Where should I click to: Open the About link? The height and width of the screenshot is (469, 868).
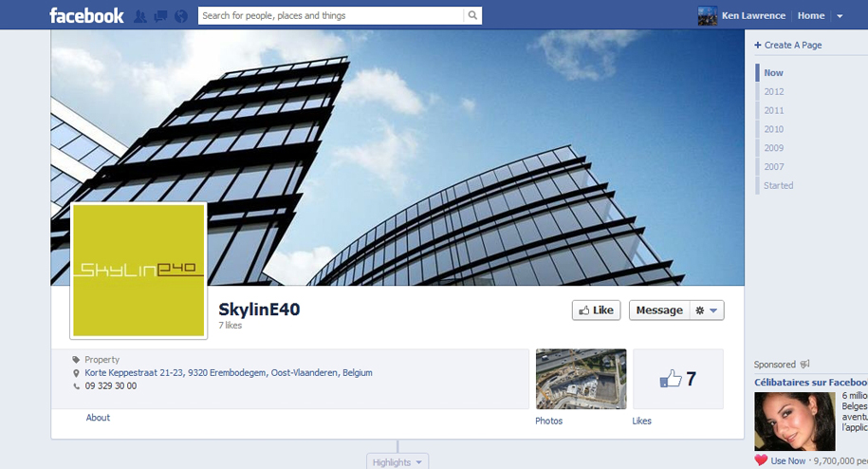click(98, 418)
